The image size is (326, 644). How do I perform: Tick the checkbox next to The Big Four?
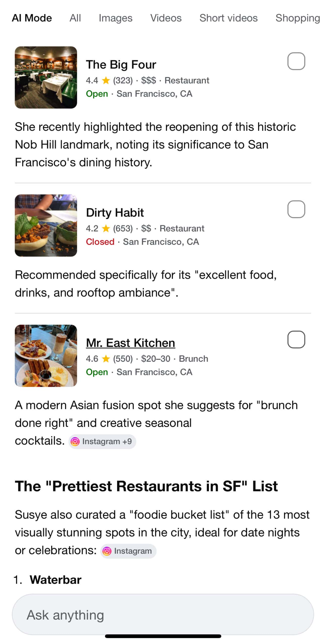(296, 61)
